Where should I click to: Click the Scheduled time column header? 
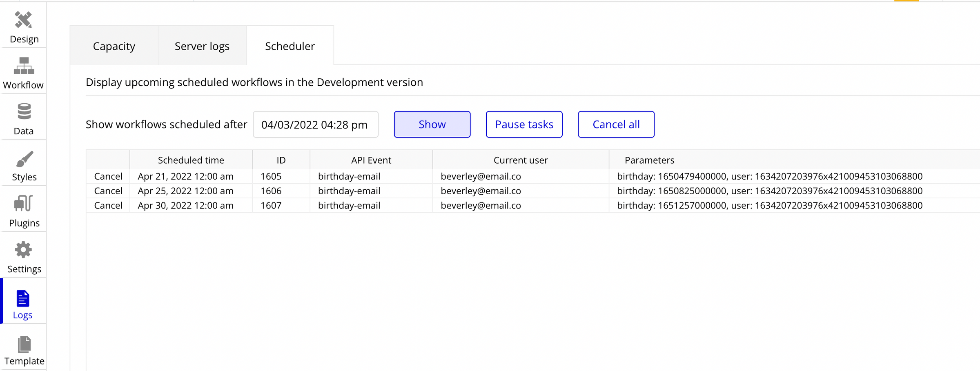(190, 160)
